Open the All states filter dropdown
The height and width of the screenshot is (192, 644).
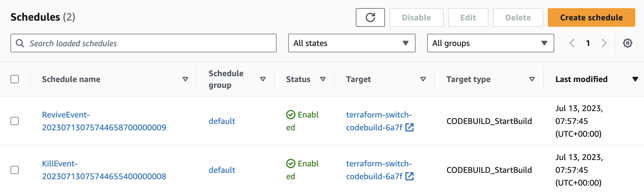351,43
